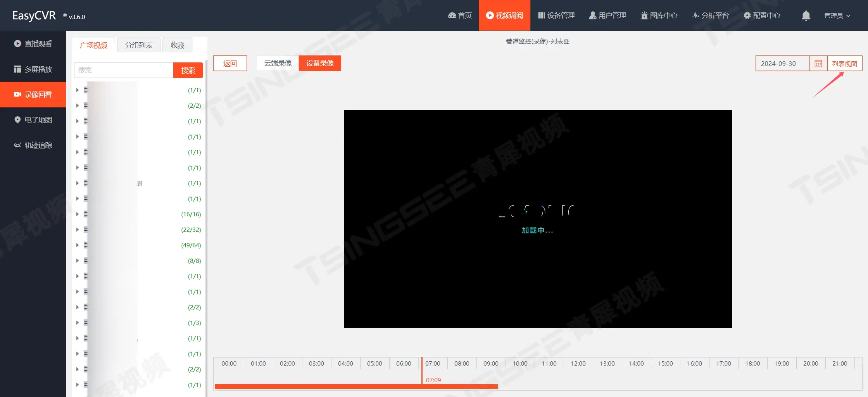
Task: Switch to 设备录像 recordings
Action: [x=320, y=63]
